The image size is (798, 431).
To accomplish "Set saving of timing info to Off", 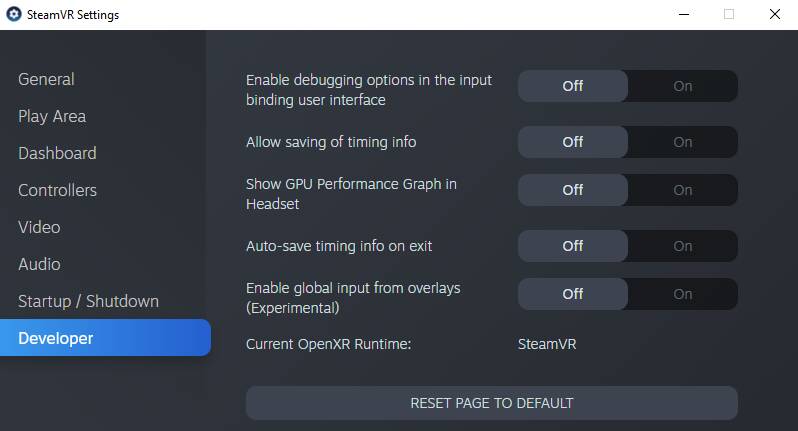I will 573,142.
